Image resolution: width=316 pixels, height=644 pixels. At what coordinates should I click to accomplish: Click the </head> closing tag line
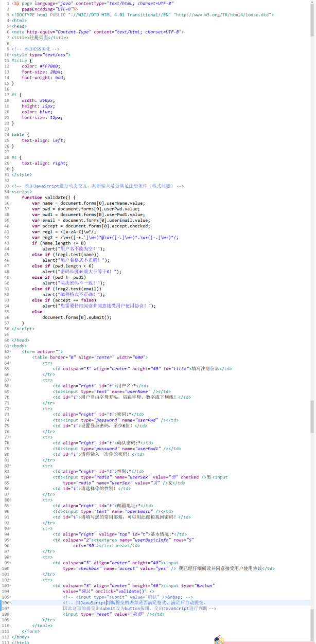click(20, 340)
